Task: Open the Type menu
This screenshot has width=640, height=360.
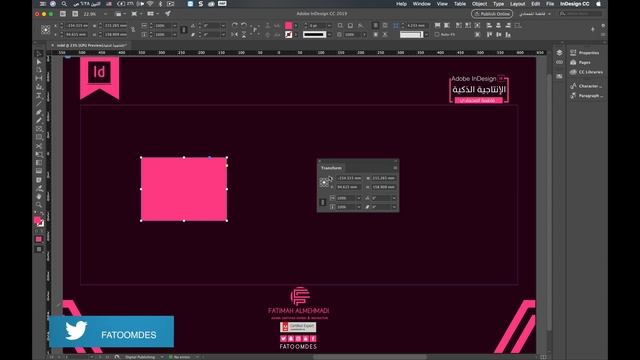Action: [498, 4]
